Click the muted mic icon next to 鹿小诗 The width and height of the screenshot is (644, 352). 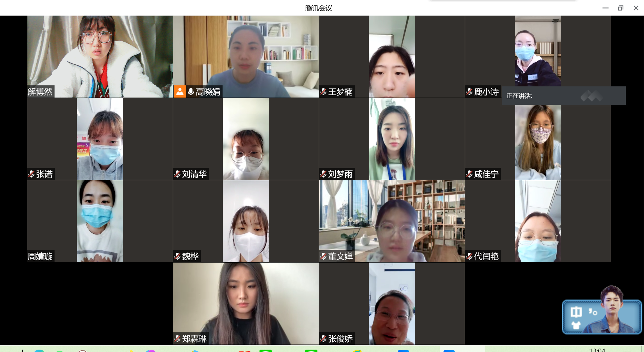click(470, 92)
